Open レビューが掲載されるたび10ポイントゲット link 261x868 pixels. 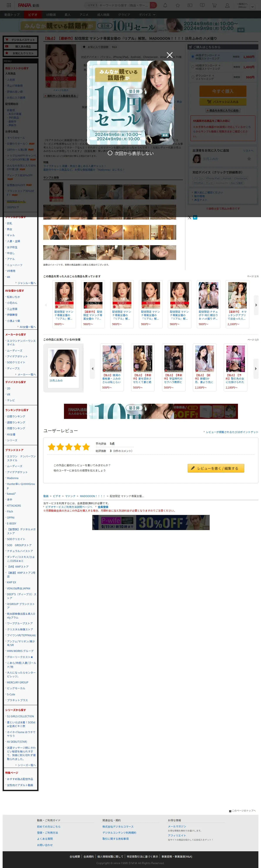[x=232, y=432]
